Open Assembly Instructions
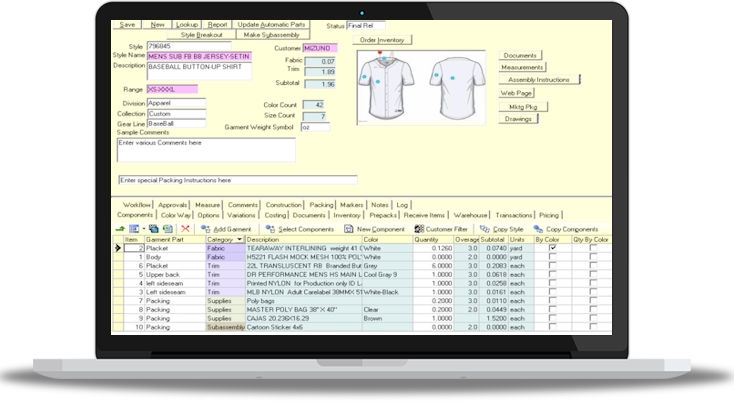 click(x=539, y=80)
